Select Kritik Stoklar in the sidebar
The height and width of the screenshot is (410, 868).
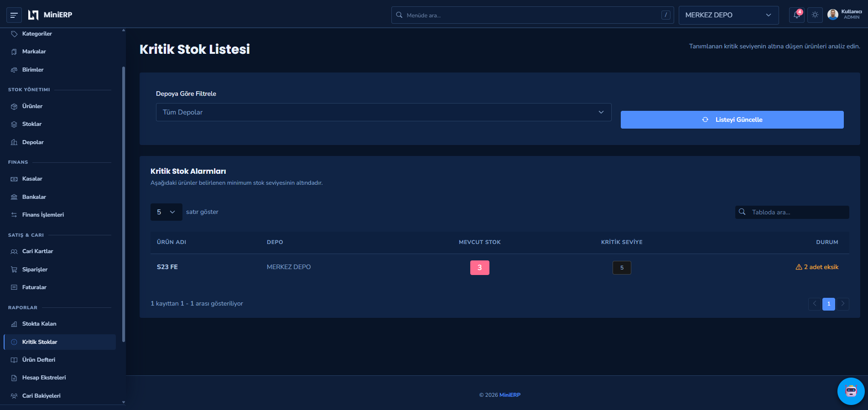(60, 342)
